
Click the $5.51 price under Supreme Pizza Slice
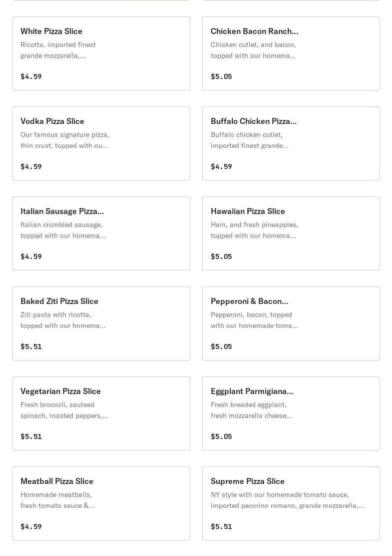(x=221, y=526)
